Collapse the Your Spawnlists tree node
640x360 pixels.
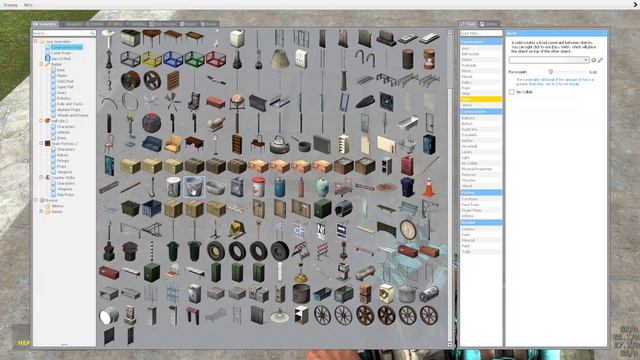pos(36,41)
